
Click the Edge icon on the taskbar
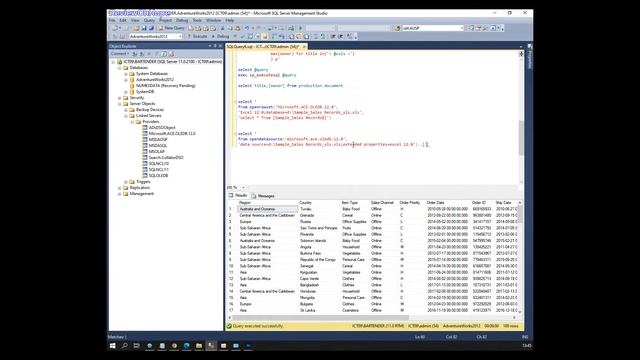point(187,346)
